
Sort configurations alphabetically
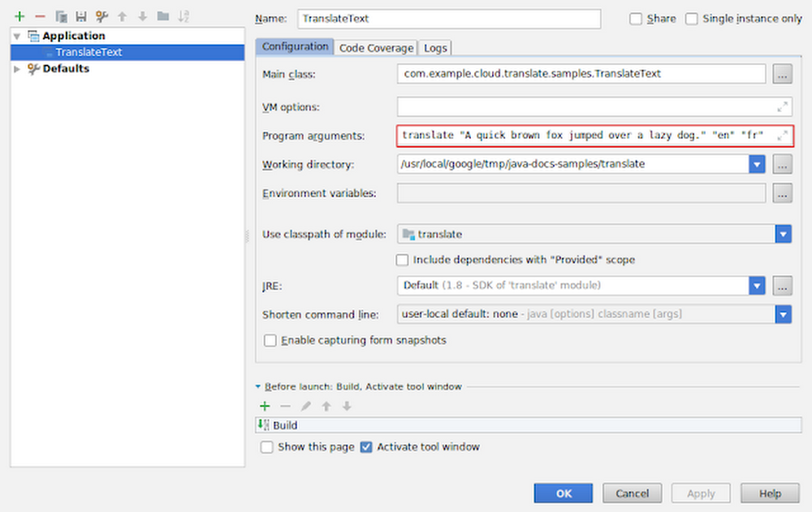pos(184,15)
